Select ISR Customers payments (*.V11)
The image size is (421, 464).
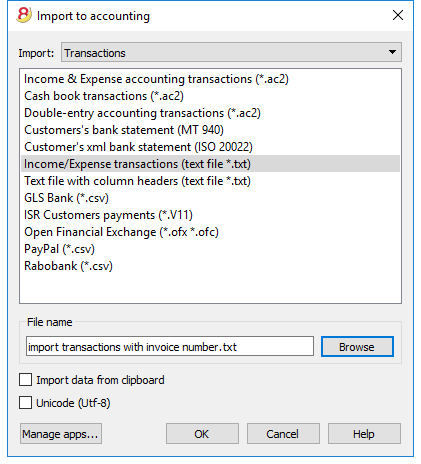(210, 215)
